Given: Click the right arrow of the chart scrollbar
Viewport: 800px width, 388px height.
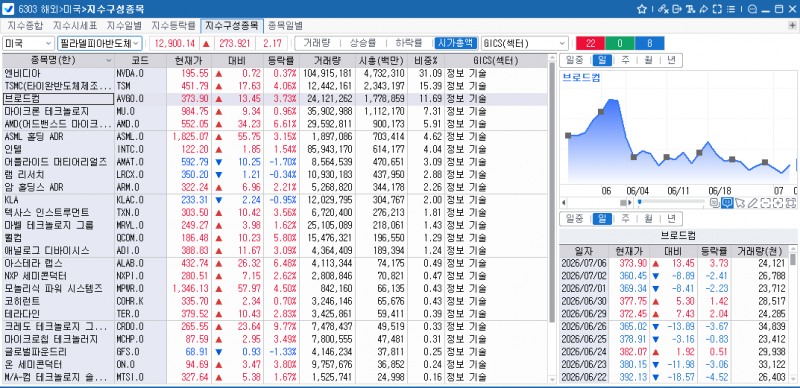Looking at the screenshot, I should [x=630, y=203].
